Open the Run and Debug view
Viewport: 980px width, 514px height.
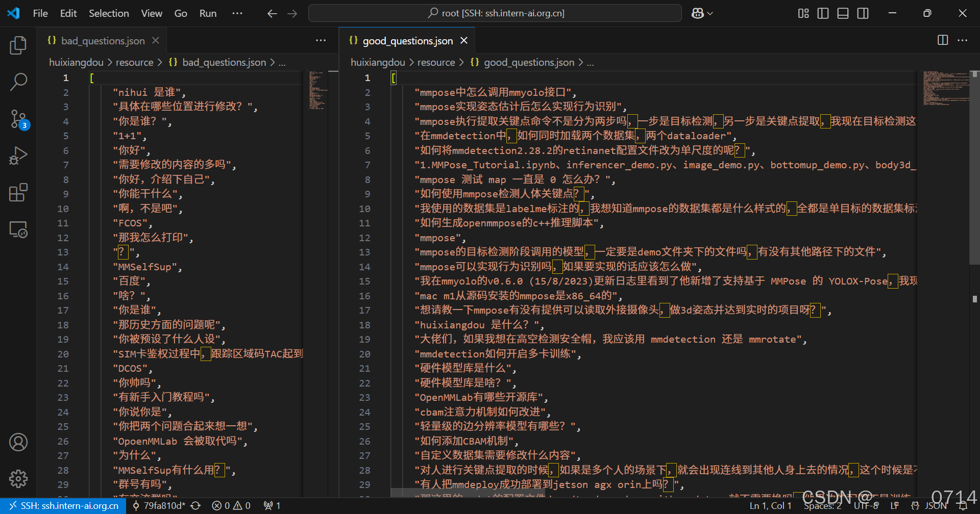pos(18,156)
